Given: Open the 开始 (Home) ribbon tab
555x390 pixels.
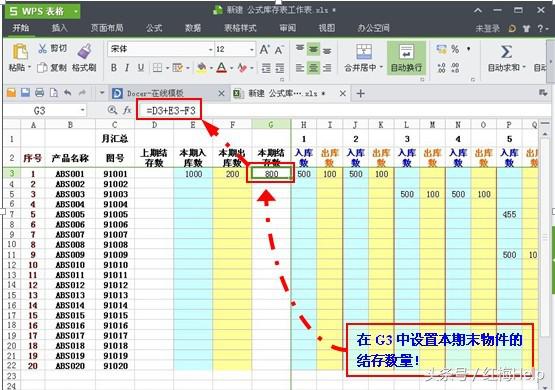Looking at the screenshot, I should tap(21, 28).
